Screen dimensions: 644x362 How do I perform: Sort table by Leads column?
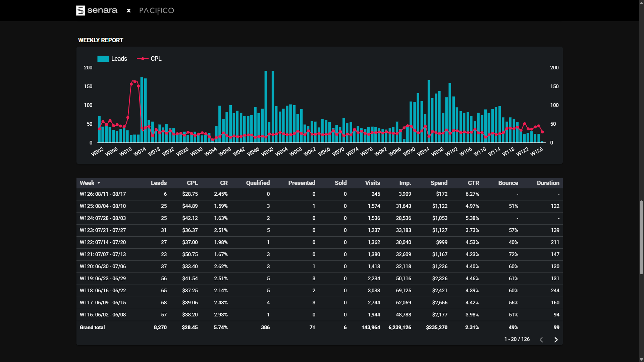159,183
